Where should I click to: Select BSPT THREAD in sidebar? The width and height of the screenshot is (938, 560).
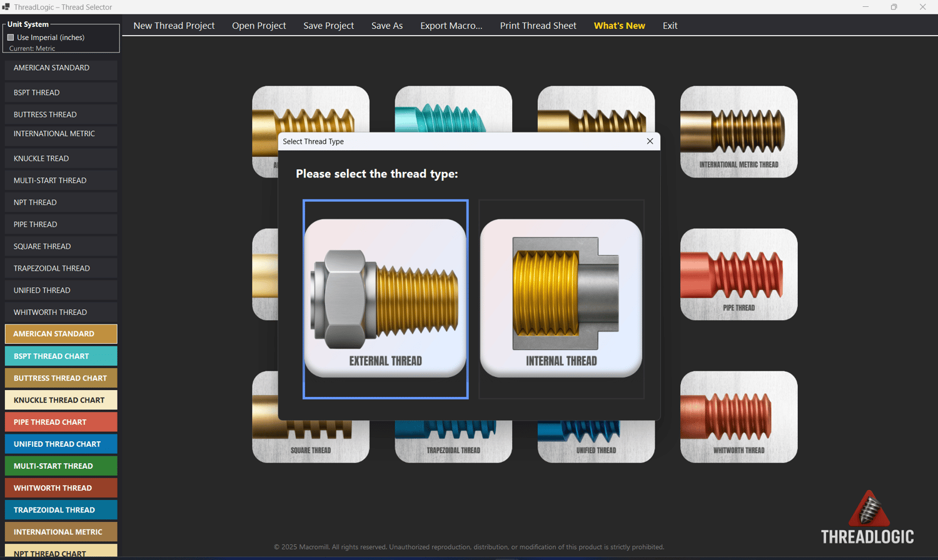[x=61, y=92]
